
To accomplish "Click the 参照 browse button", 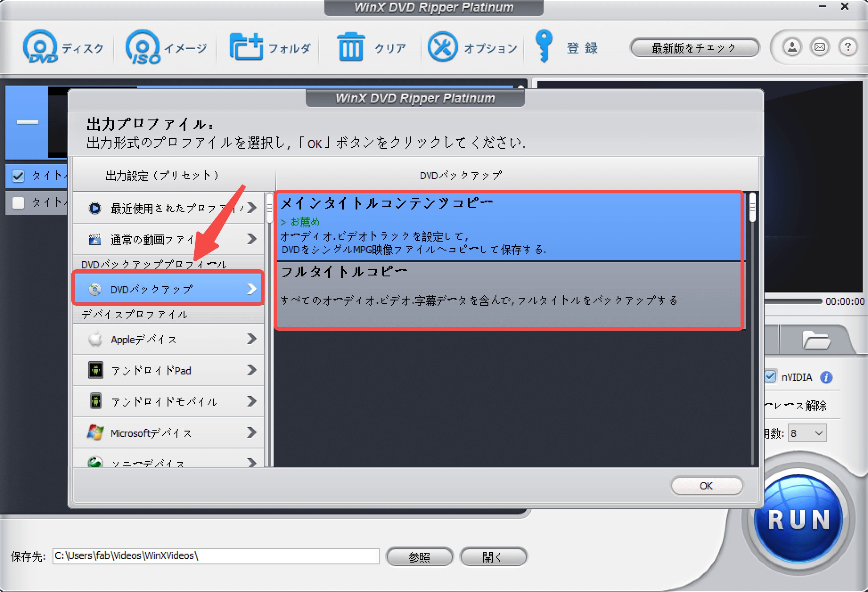I will pos(419,557).
